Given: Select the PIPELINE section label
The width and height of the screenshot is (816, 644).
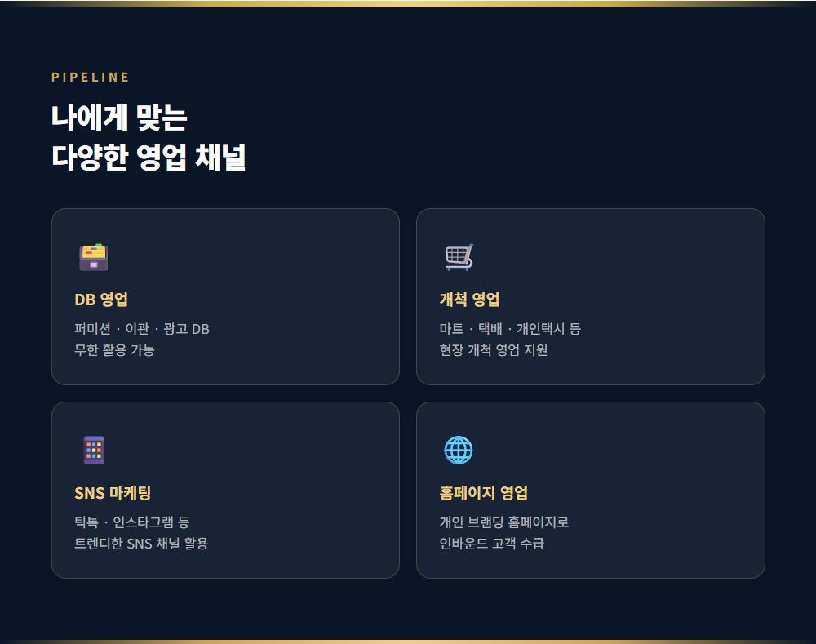Looking at the screenshot, I should (x=90, y=77).
